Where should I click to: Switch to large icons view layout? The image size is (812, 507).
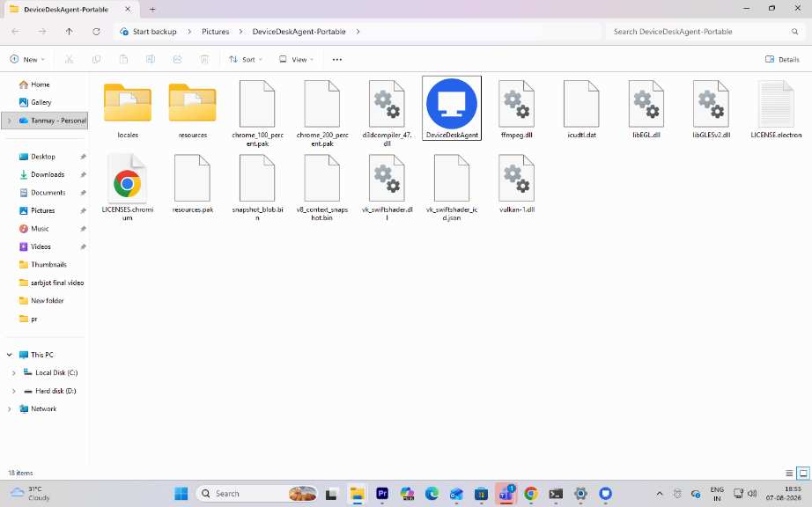click(x=803, y=473)
